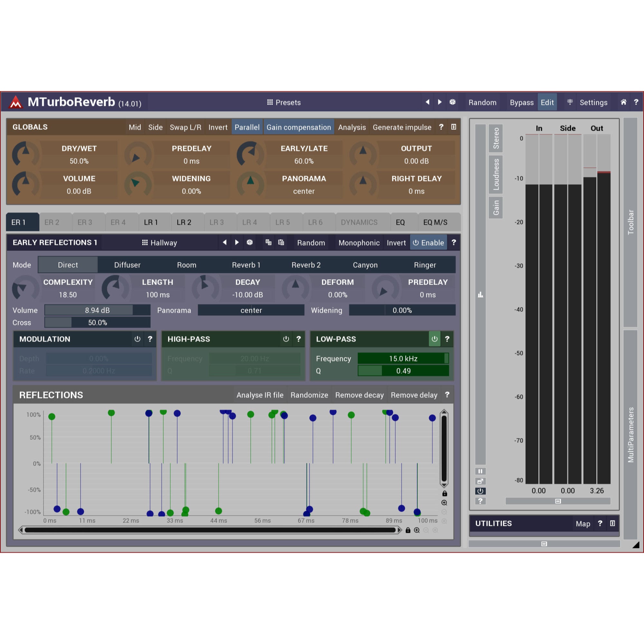
Task: Open help question mark in title bar
Action: tap(636, 102)
